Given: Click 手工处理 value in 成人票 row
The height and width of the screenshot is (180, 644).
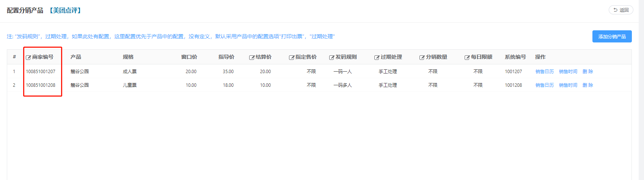Looking at the screenshot, I should (x=388, y=72).
